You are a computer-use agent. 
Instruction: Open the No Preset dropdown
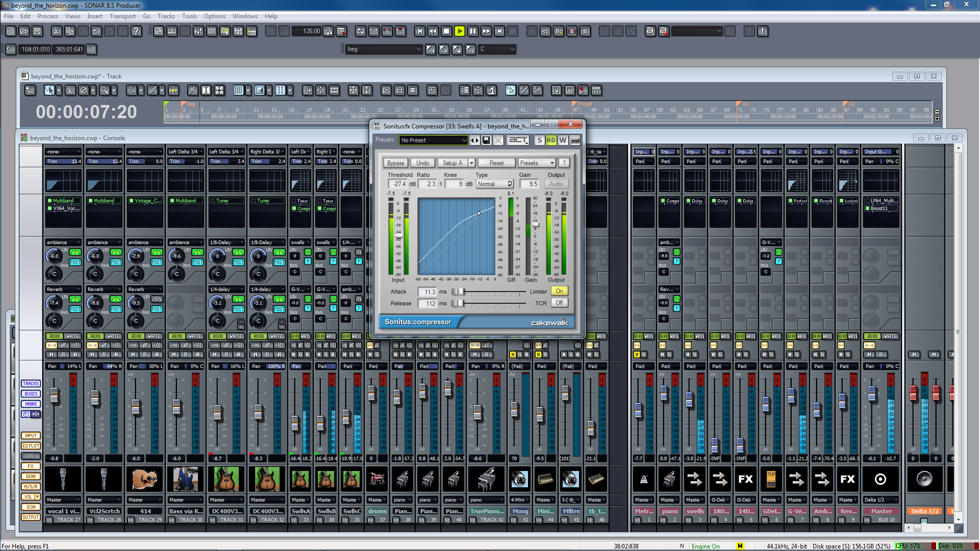(433, 140)
